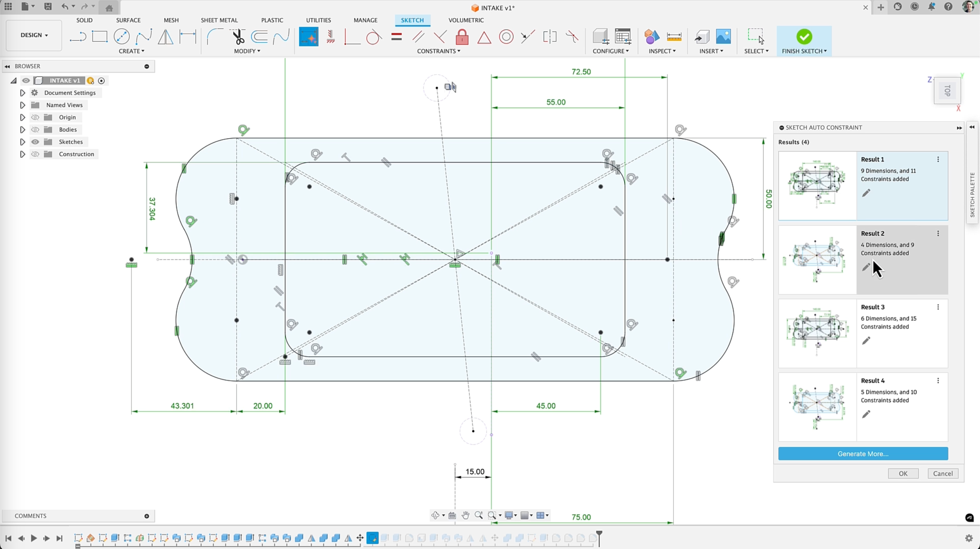
Task: Click the Generate More button
Action: pos(863,454)
